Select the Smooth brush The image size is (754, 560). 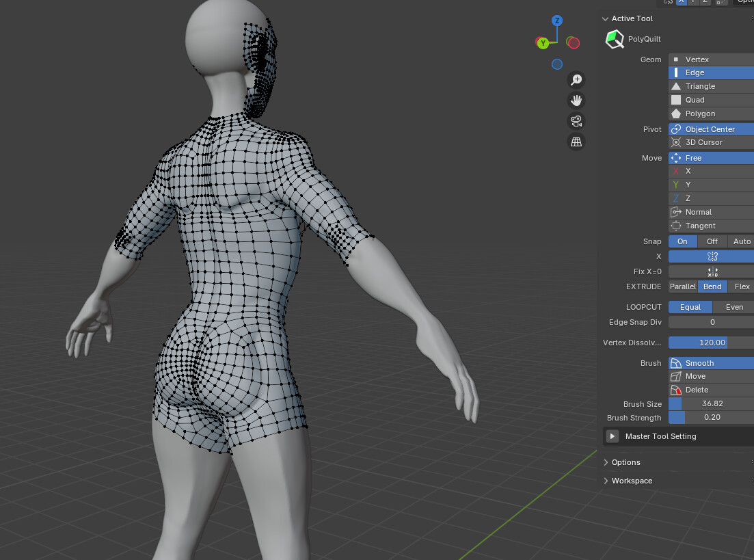tap(711, 363)
